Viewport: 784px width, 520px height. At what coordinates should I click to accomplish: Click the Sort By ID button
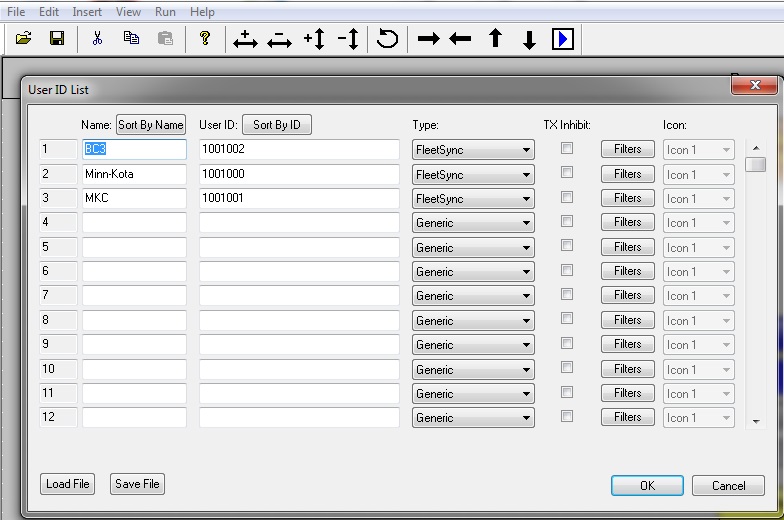click(276, 124)
